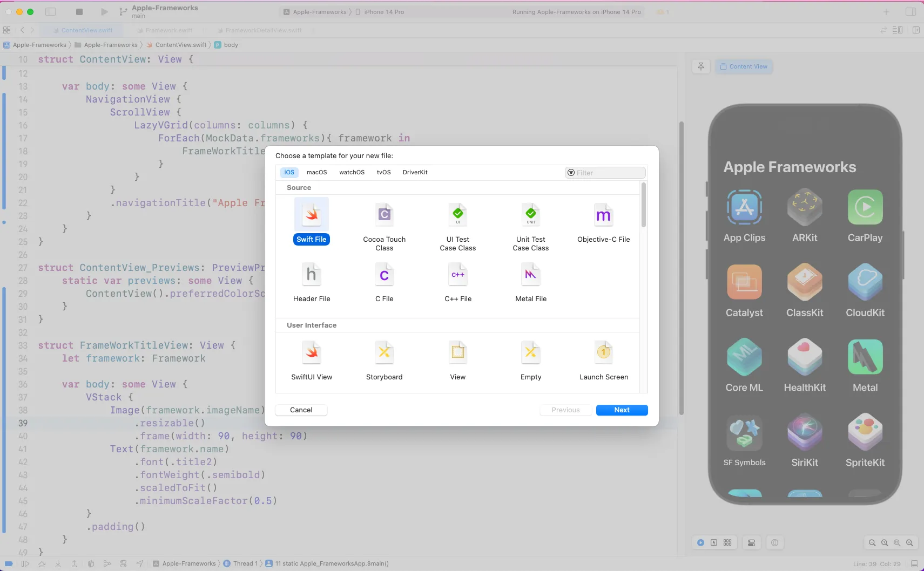
Task: Switch to the watchOS platform tab
Action: (352, 172)
